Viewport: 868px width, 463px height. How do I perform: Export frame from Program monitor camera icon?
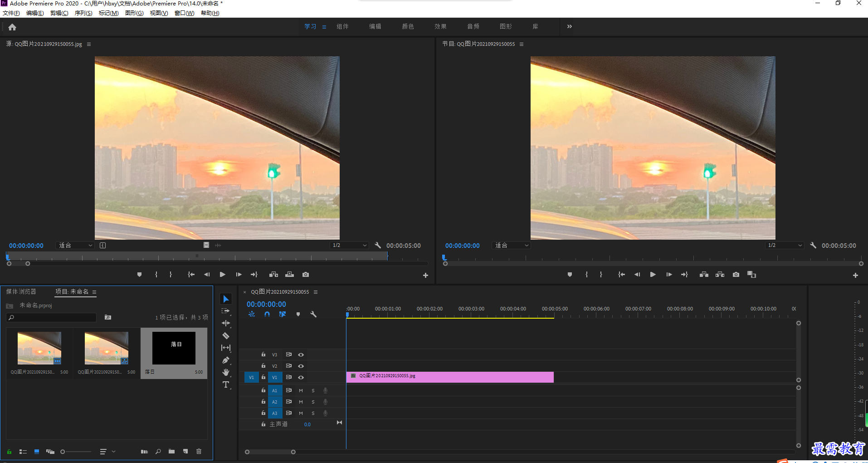click(x=736, y=275)
